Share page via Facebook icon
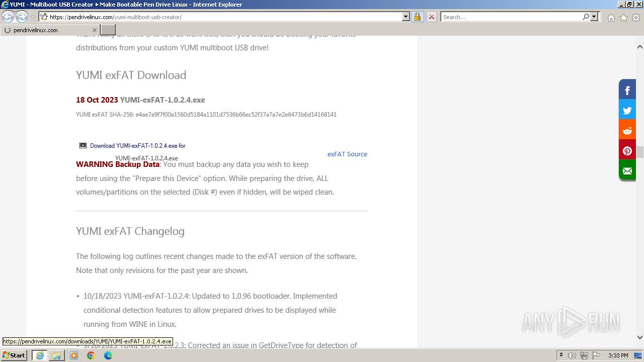This screenshot has height=362, width=644. 627,90
